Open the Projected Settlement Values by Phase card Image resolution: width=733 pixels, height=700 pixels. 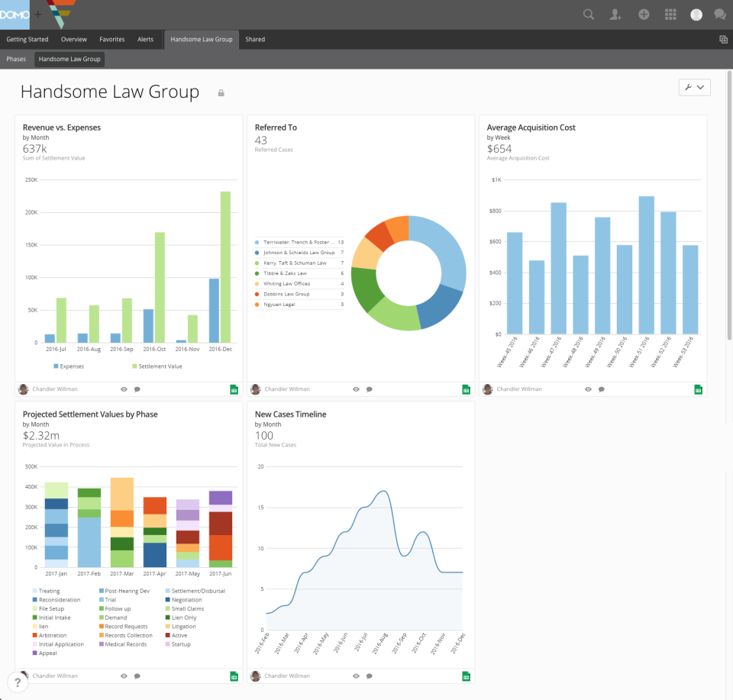(90, 415)
